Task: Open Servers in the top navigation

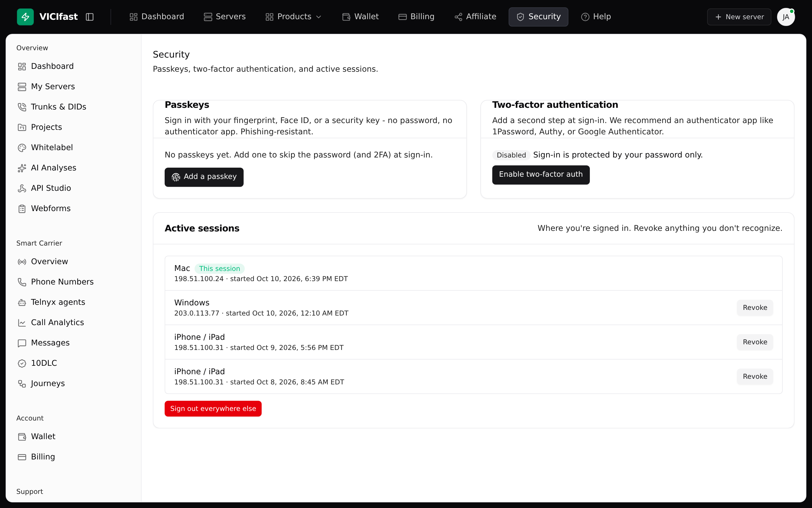Action: point(225,17)
